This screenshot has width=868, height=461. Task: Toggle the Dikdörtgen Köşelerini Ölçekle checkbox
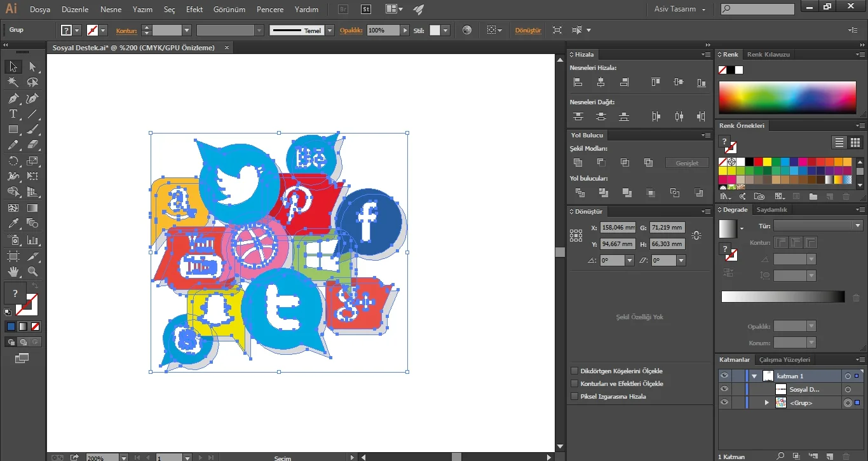[x=574, y=371]
